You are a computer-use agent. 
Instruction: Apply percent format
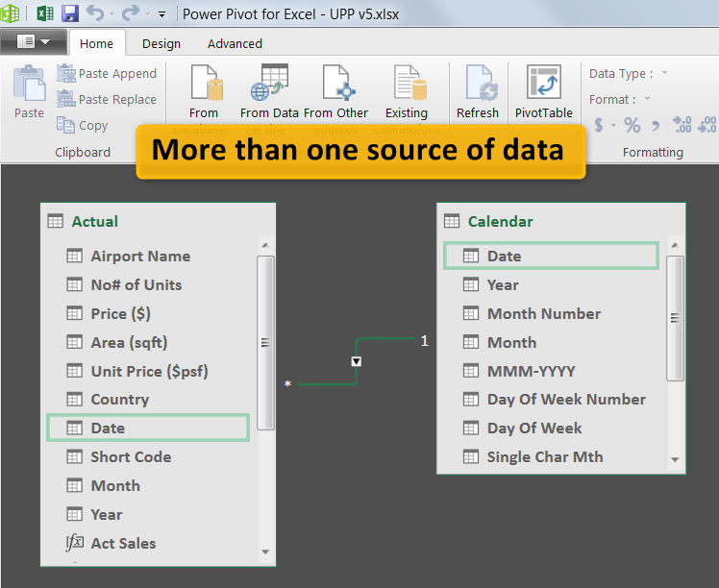point(632,125)
